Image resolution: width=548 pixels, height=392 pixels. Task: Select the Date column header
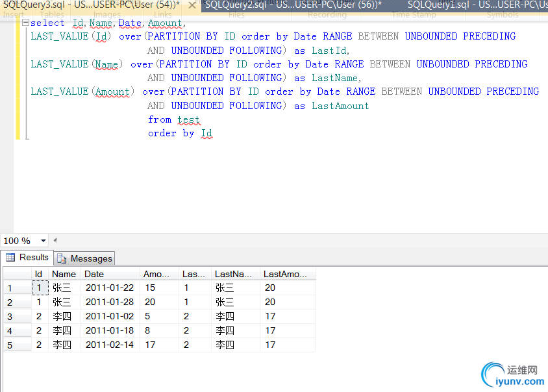[x=110, y=274]
